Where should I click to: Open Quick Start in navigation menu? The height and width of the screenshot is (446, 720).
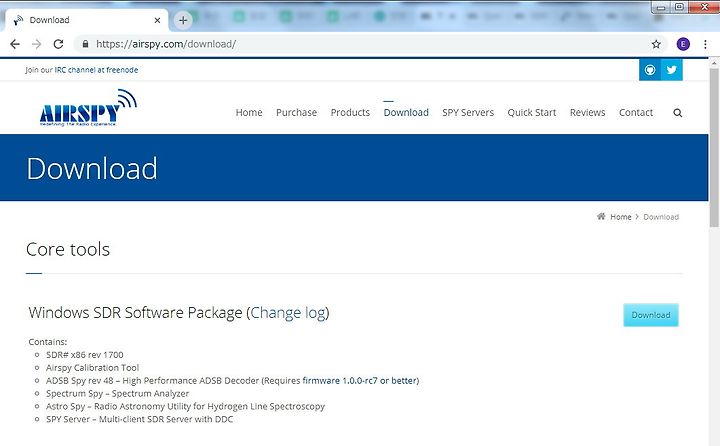[532, 113]
